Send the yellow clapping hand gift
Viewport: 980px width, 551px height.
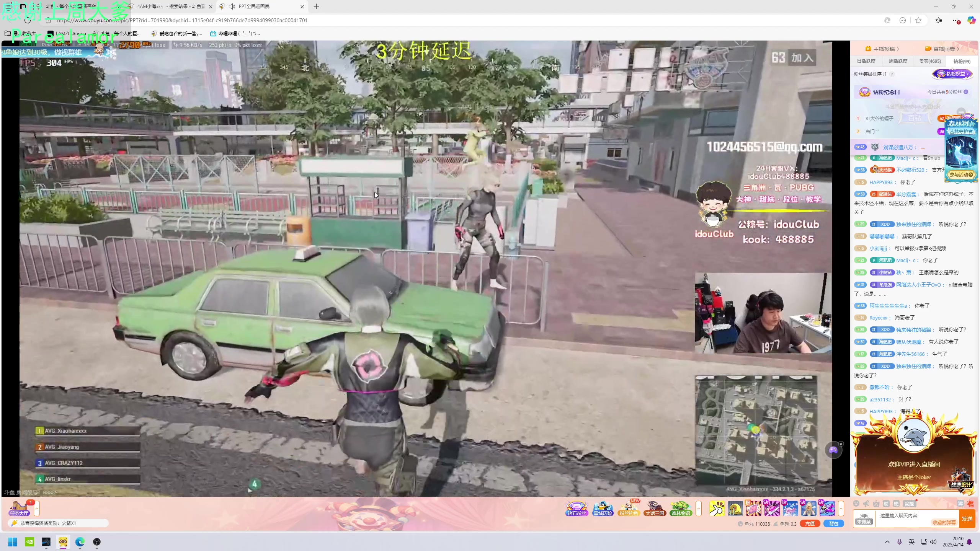(x=717, y=509)
